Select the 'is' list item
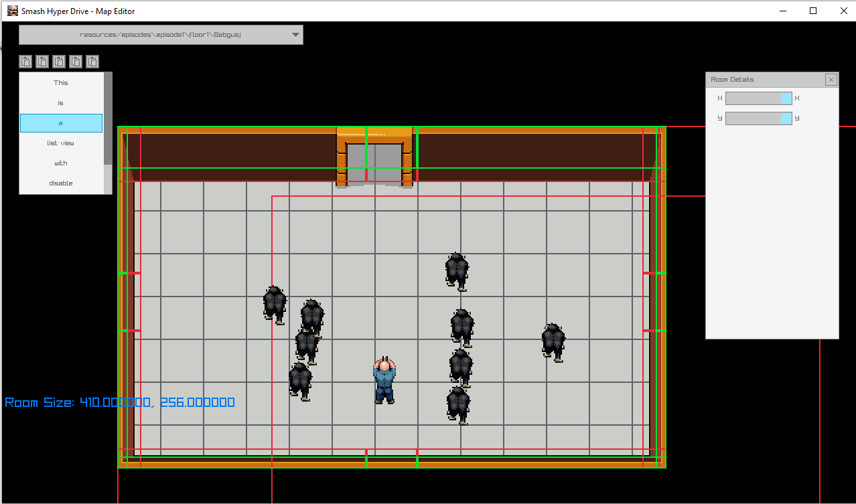Image resolution: width=856 pixels, height=504 pixels. pyautogui.click(x=61, y=103)
